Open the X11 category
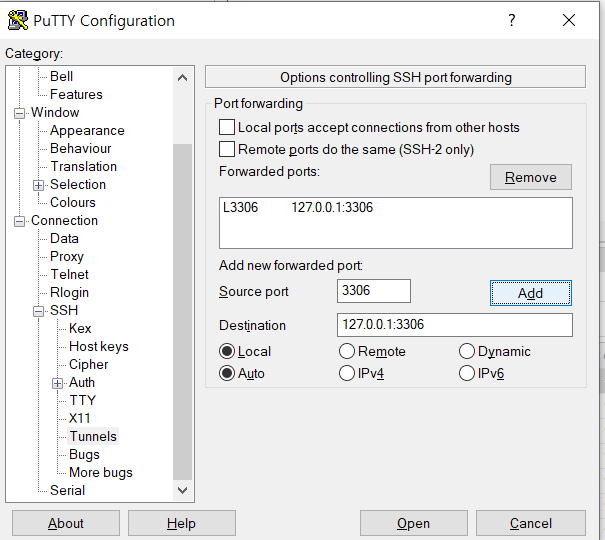The width and height of the screenshot is (605, 540). [x=79, y=418]
